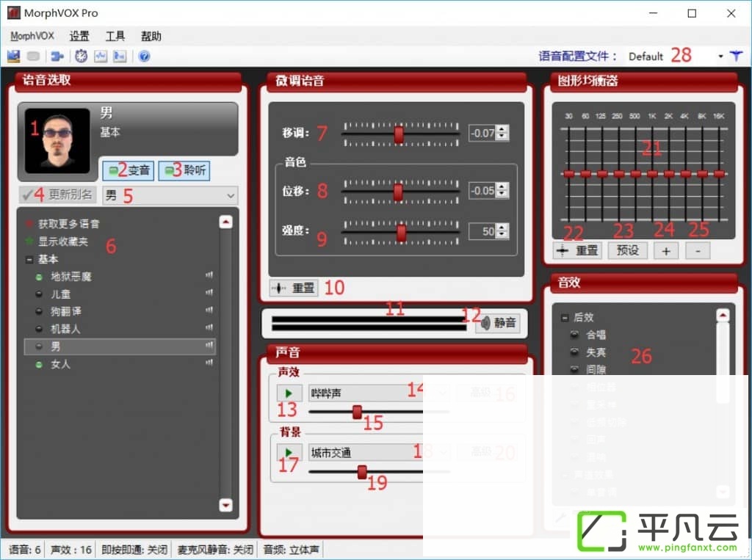752x560 pixels.
Task: Click the waveform toolbar icon
Action: pyautogui.click(x=100, y=57)
